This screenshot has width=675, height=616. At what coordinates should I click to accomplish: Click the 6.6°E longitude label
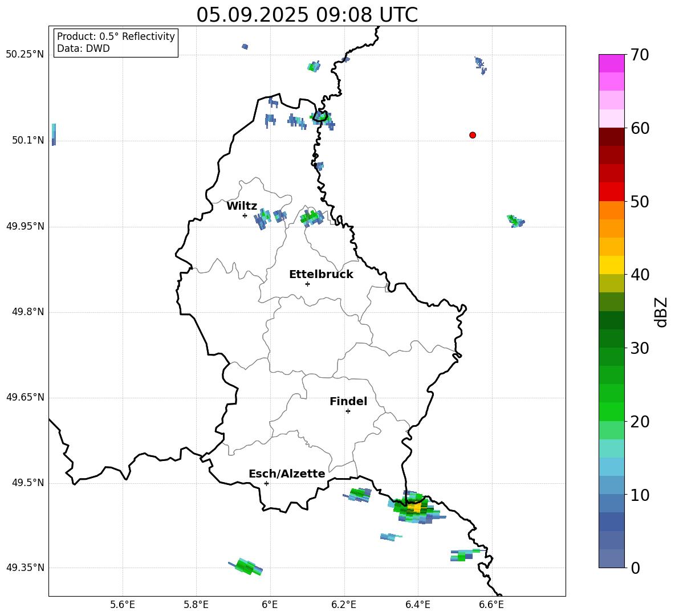[491, 605]
